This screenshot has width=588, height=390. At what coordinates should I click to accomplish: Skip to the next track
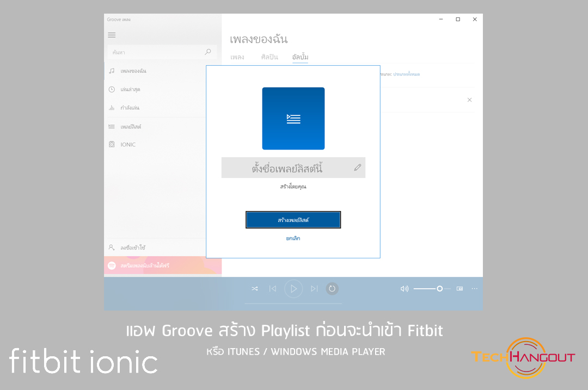(x=314, y=289)
